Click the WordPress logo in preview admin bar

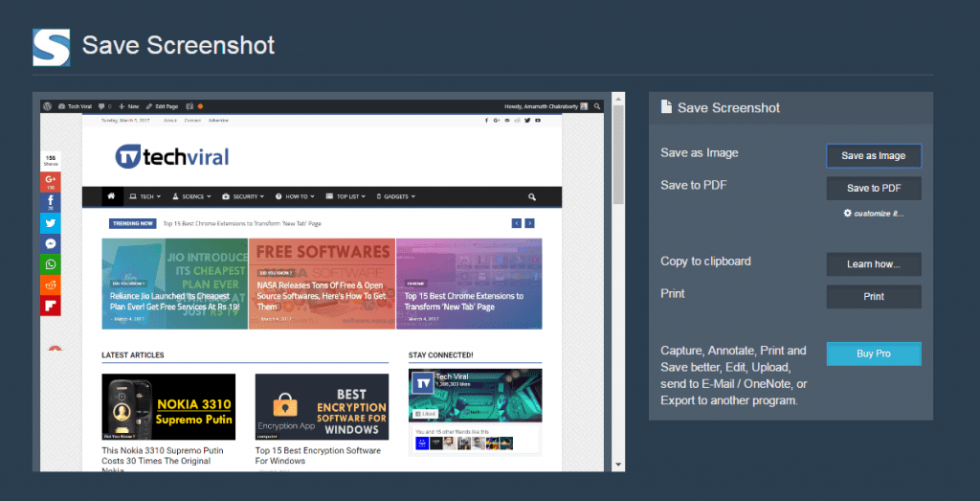click(x=48, y=106)
